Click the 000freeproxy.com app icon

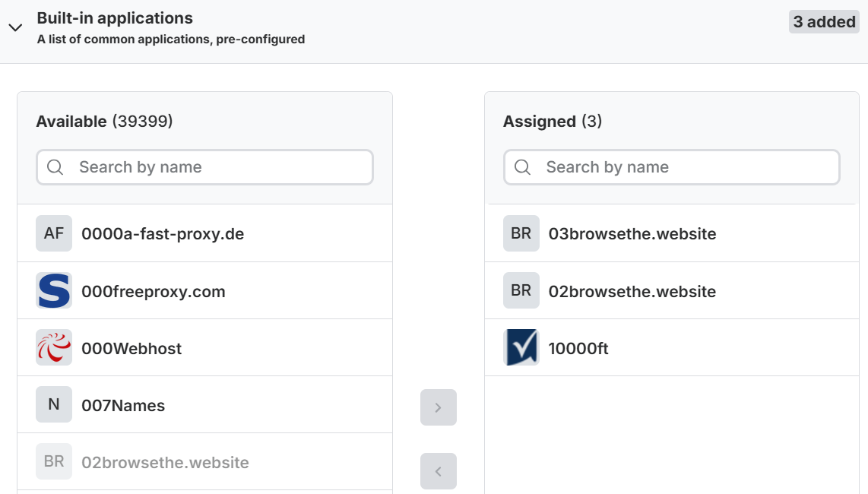click(53, 290)
